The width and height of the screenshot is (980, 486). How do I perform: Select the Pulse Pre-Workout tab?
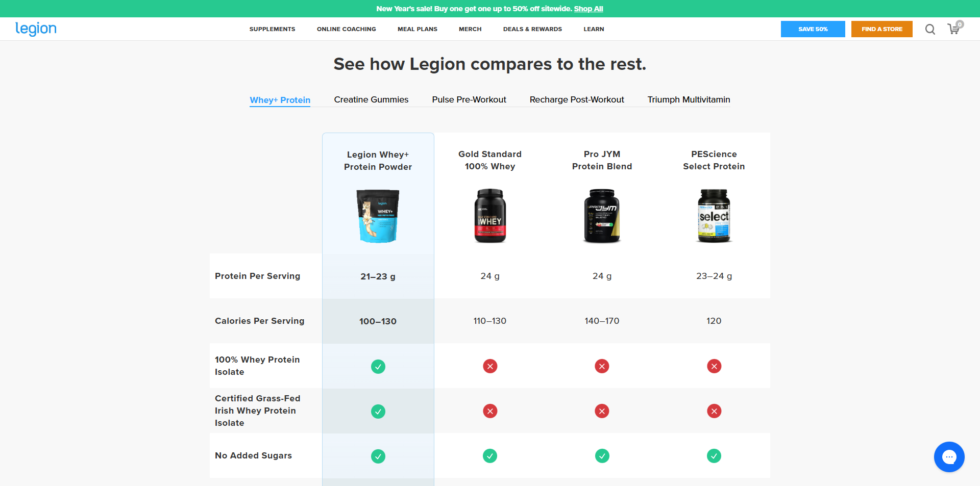click(469, 99)
